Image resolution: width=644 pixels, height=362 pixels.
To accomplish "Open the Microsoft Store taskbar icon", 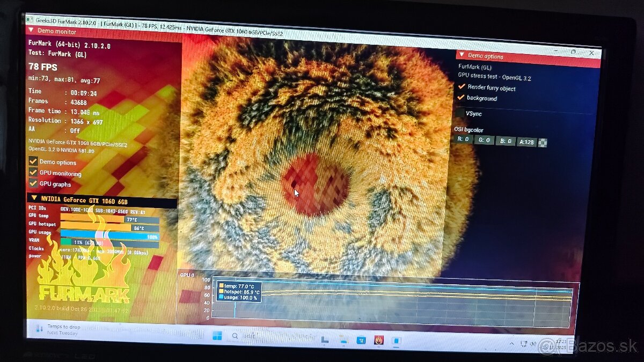I will pos(361,340).
